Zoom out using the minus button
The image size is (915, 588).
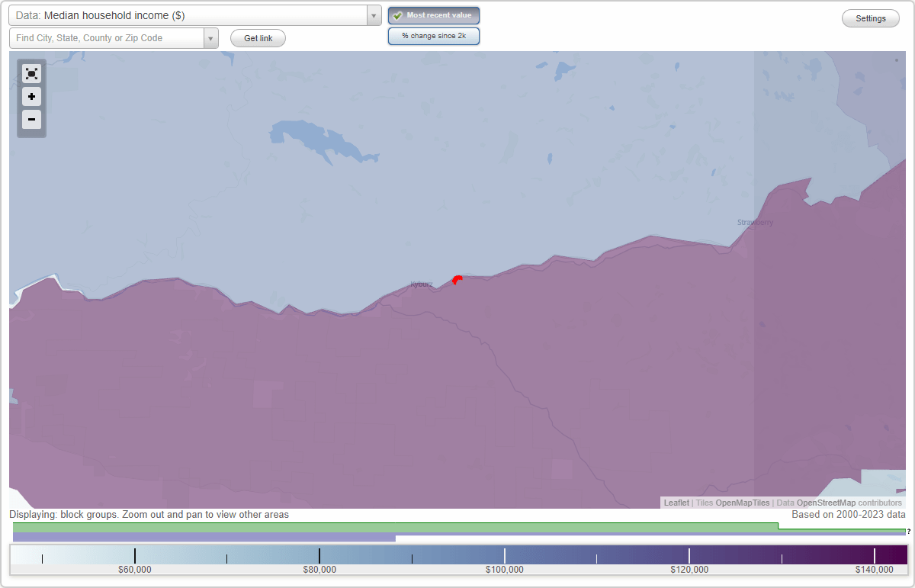[31, 120]
